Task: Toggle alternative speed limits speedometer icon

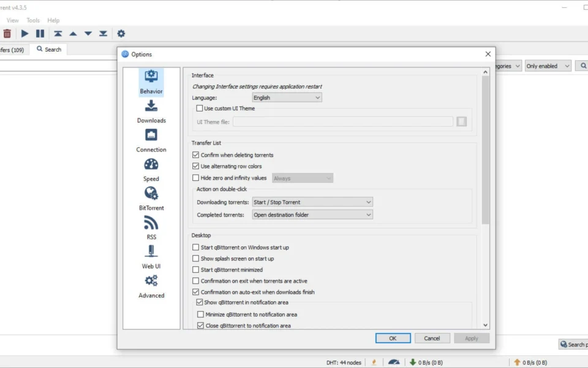Action: [x=394, y=362]
